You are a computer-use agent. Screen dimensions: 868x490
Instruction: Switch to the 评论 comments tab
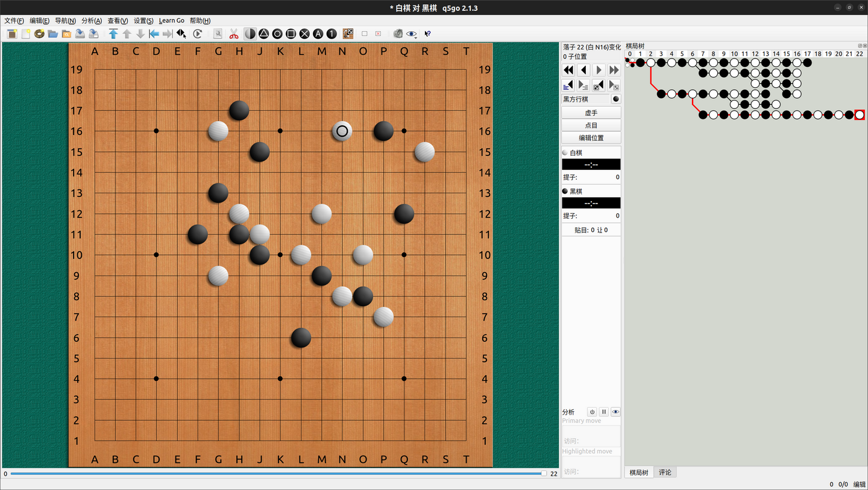tap(665, 473)
